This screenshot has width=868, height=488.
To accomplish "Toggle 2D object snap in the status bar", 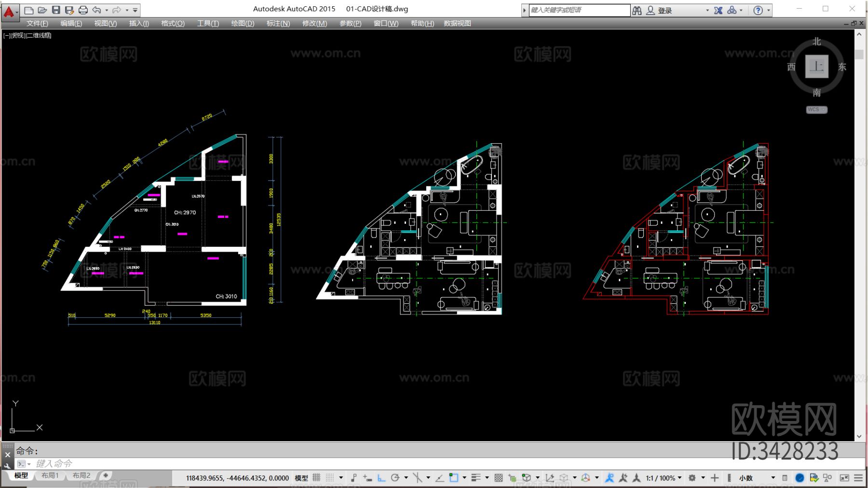I will pos(453,478).
